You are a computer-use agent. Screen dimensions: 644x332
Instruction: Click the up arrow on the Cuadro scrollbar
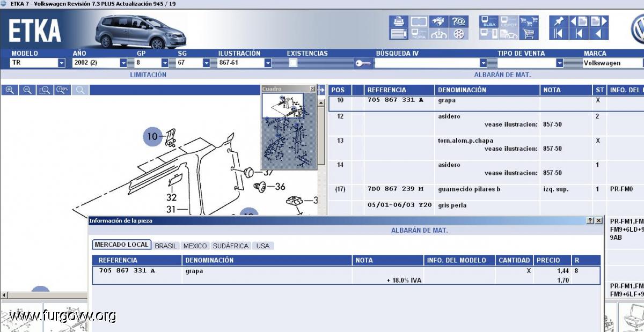point(321,102)
